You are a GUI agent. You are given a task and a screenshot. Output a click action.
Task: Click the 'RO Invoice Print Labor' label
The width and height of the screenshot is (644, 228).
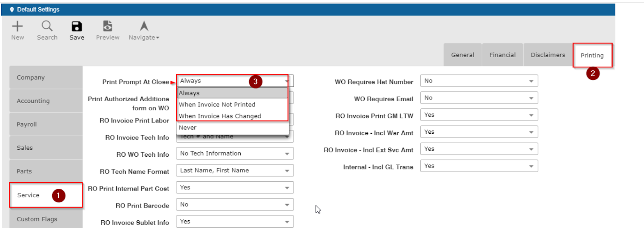click(134, 120)
